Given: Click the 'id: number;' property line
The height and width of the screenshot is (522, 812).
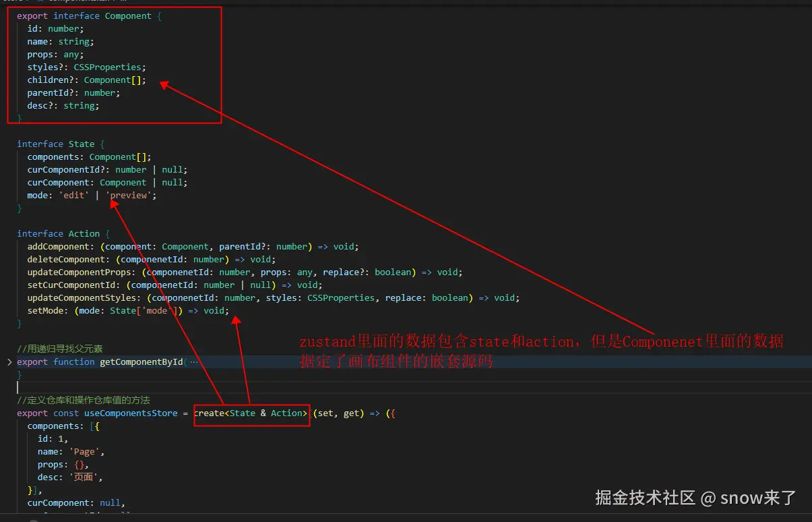Looking at the screenshot, I should click(x=55, y=29).
